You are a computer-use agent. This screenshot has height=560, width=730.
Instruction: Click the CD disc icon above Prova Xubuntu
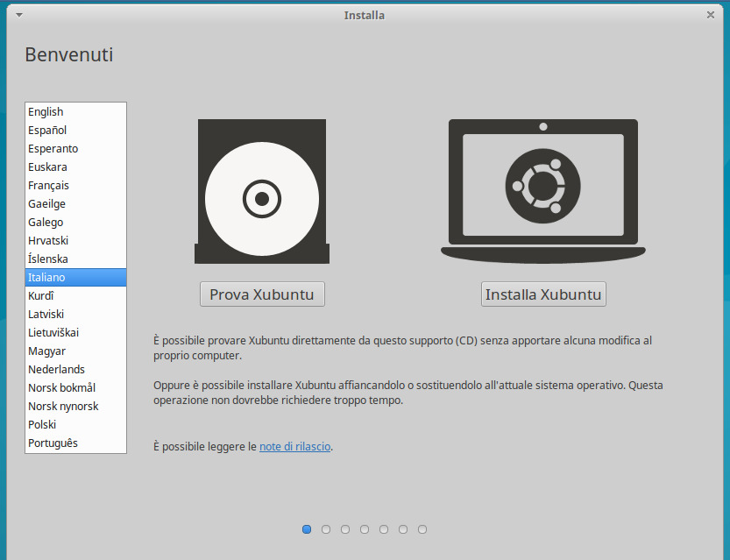click(262, 191)
